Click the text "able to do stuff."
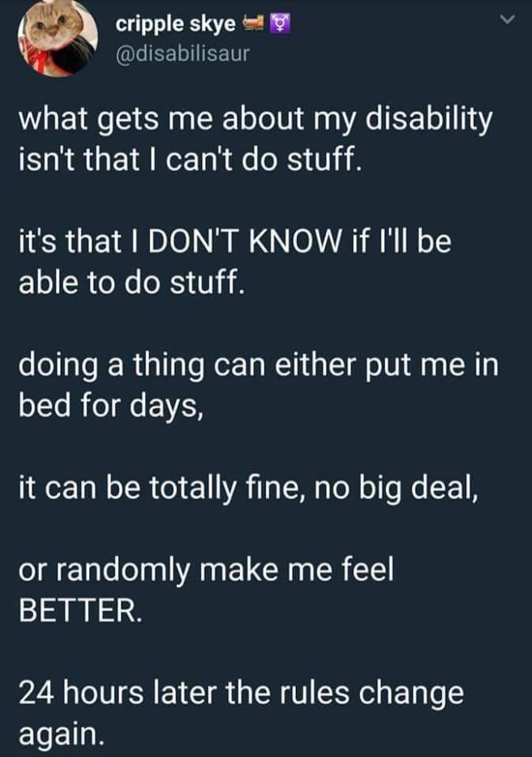532x757 pixels. pos(131,282)
